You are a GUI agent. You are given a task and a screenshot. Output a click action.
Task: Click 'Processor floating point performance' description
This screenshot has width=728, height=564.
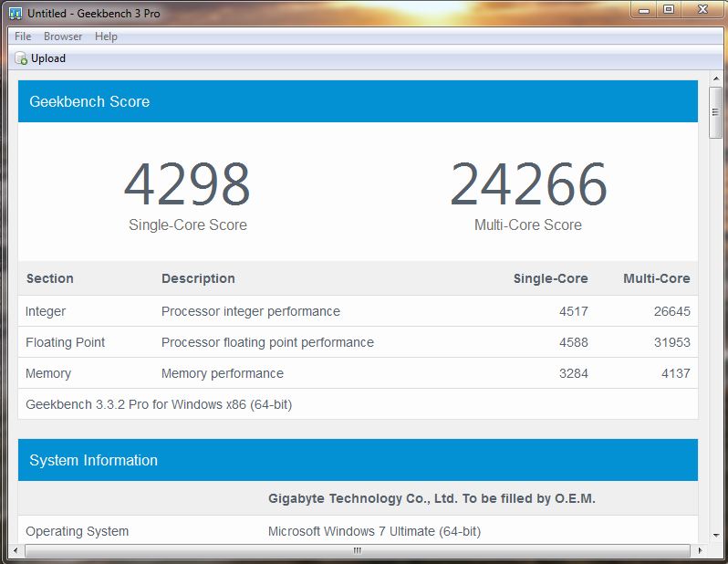coord(267,342)
